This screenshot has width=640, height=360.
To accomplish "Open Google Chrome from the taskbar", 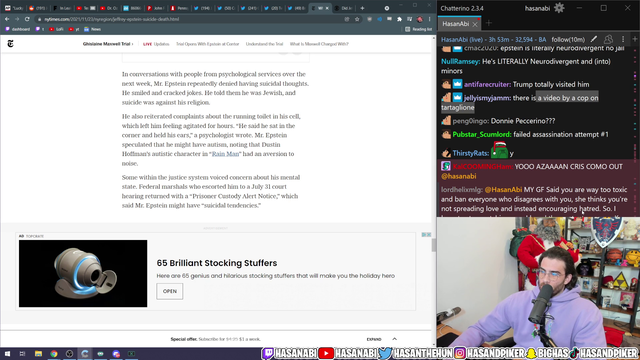I will [54, 353].
